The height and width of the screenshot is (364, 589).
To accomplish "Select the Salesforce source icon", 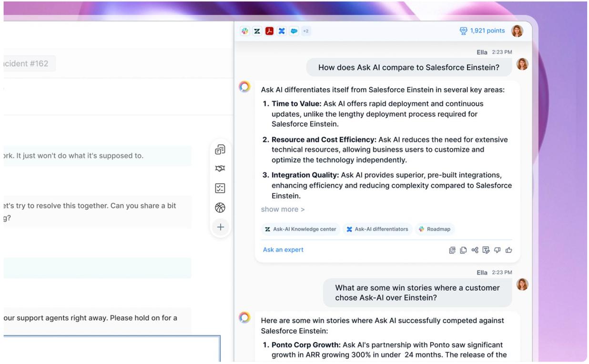I will pyautogui.click(x=294, y=30).
